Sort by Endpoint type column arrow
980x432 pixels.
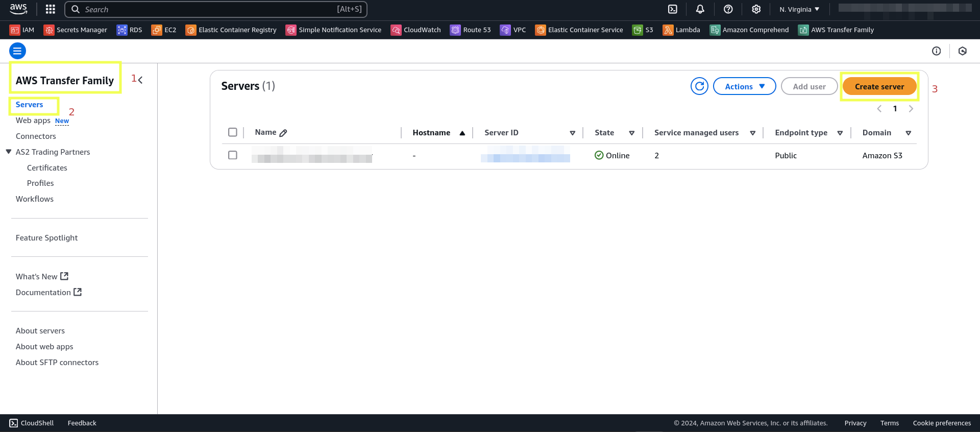(x=840, y=133)
